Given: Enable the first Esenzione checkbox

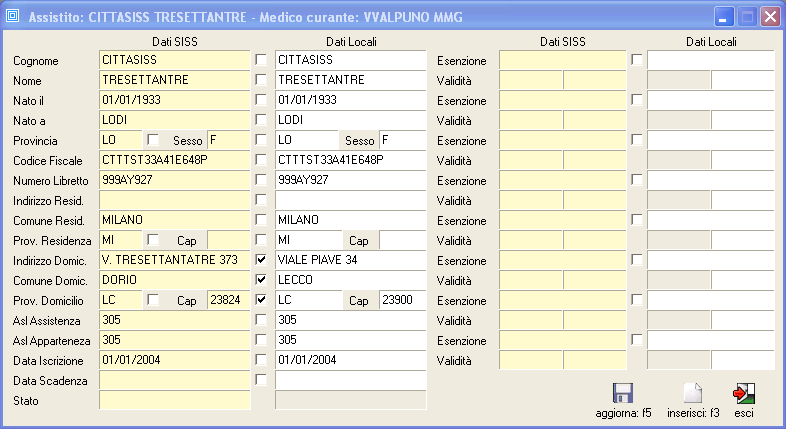Looking at the screenshot, I should [637, 60].
